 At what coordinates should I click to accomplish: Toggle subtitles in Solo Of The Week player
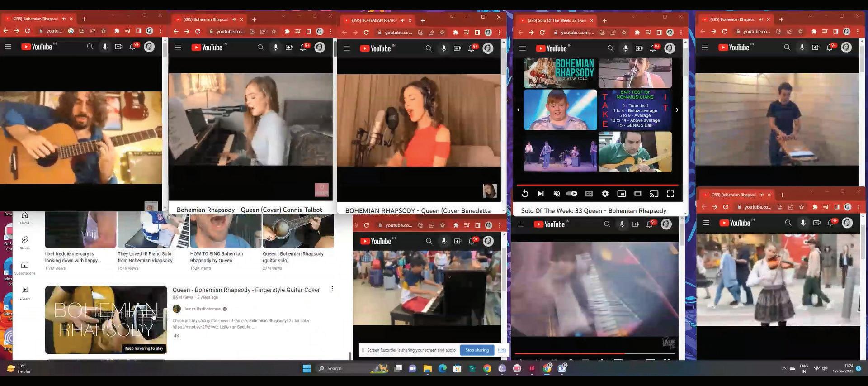coord(589,194)
